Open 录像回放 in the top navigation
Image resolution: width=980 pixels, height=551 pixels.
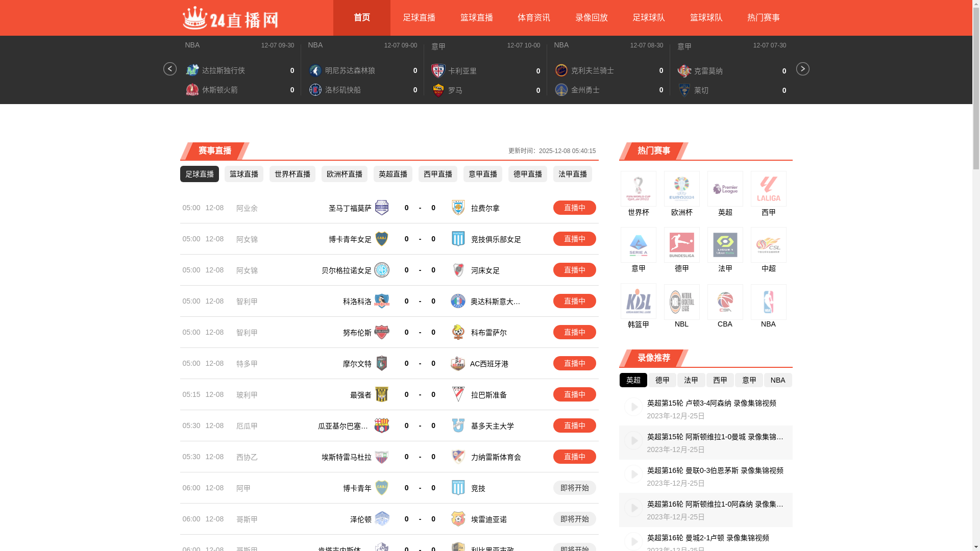coord(591,18)
